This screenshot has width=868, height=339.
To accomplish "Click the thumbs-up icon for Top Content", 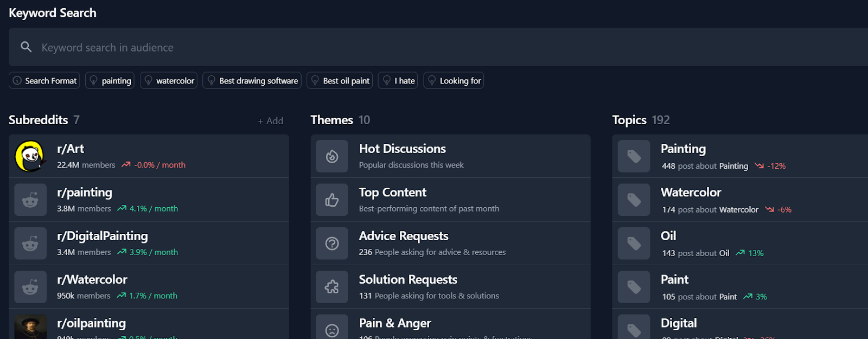I will (332, 200).
